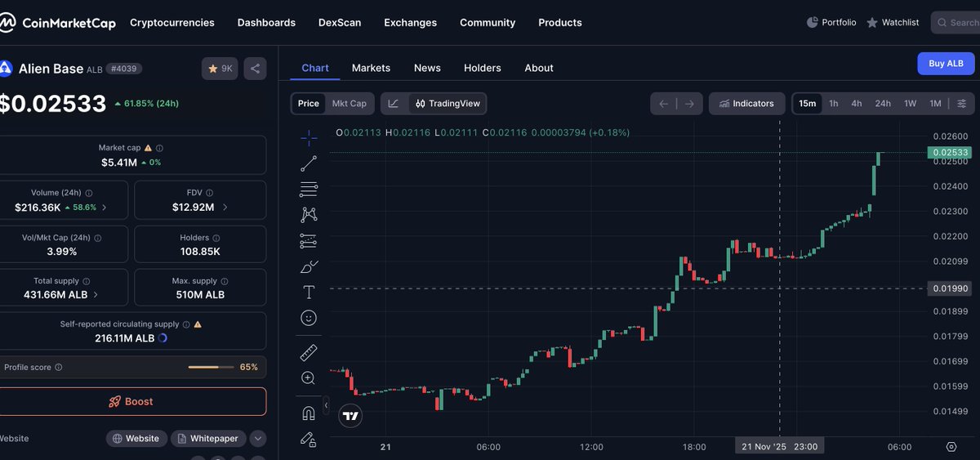Screen dimensions: 980x460
Task: Select the brush drawing tool
Action: tap(309, 266)
